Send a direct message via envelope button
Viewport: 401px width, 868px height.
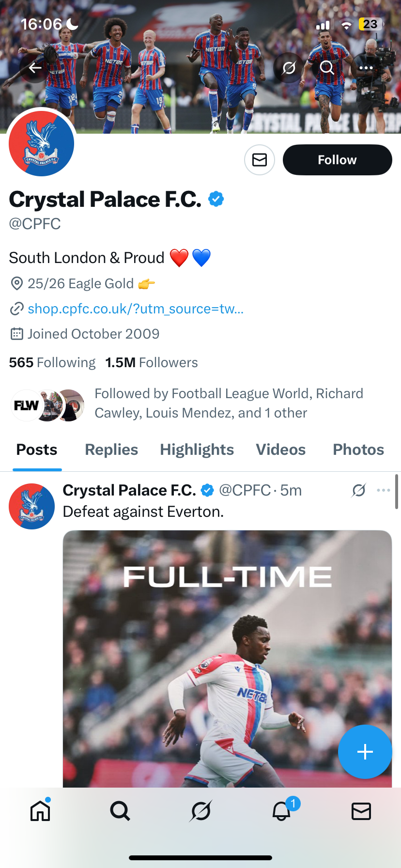(260, 160)
